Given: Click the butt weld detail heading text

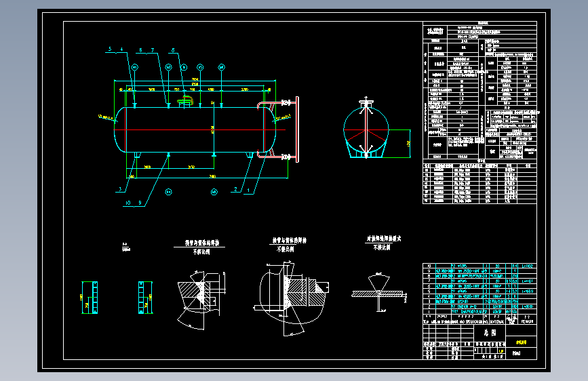Looking at the screenshot, I should [x=384, y=239].
